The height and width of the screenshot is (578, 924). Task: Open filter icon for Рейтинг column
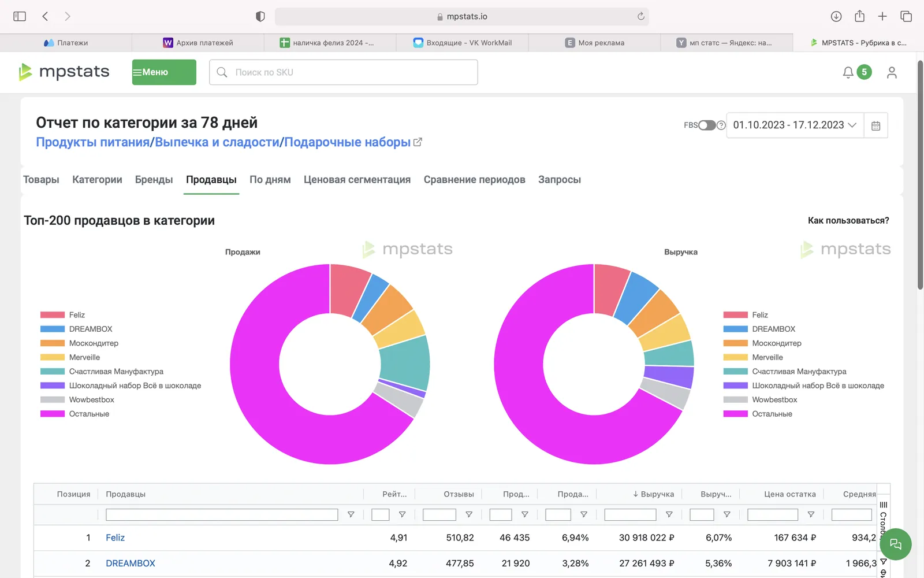tap(402, 514)
